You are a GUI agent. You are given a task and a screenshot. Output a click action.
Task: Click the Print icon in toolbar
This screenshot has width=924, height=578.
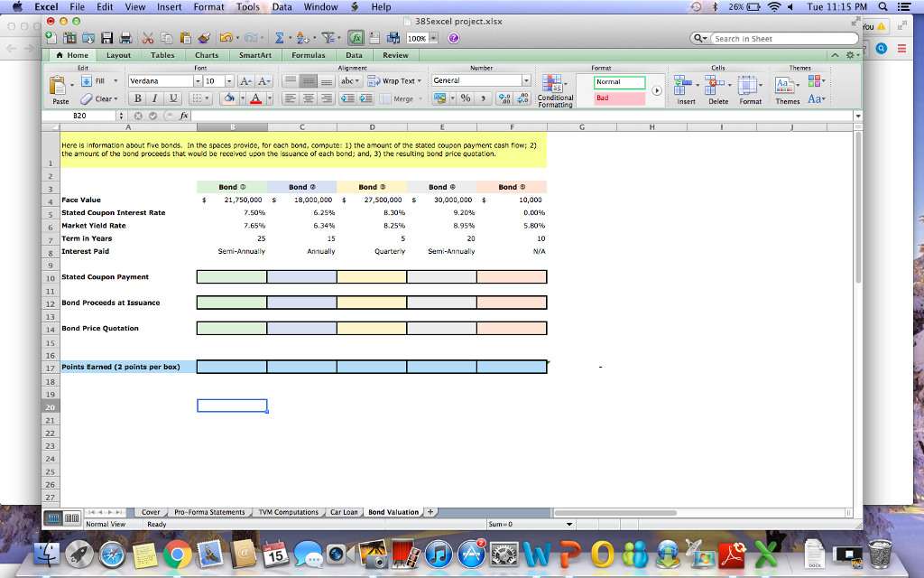125,38
